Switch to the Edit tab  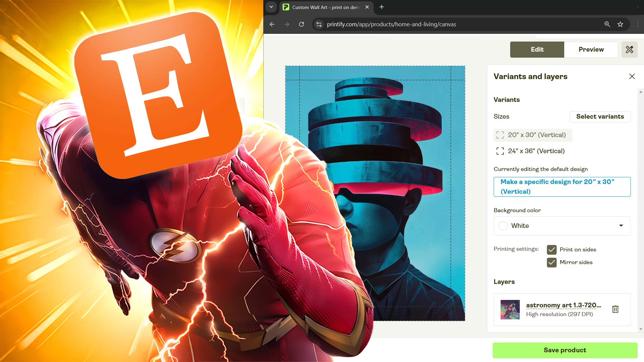tap(537, 50)
